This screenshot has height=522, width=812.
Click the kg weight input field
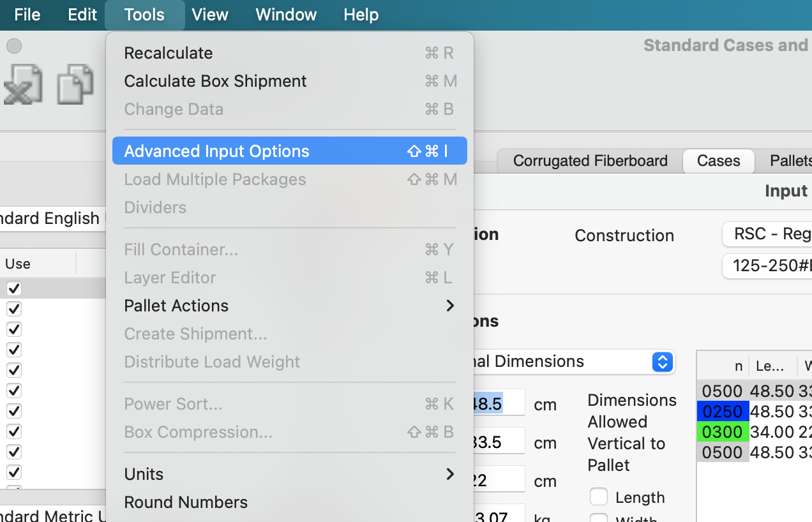point(499,514)
